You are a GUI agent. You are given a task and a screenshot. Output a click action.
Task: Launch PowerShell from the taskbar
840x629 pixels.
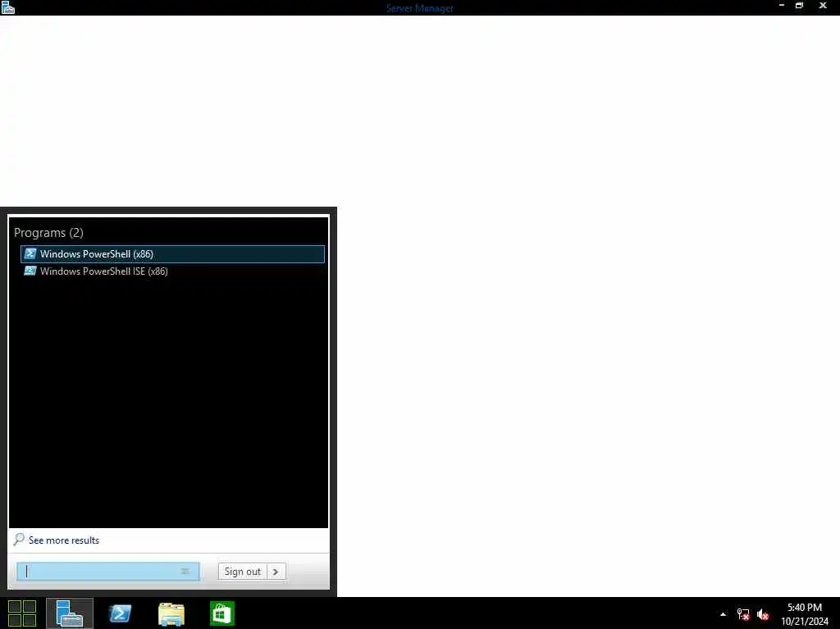pyautogui.click(x=120, y=613)
